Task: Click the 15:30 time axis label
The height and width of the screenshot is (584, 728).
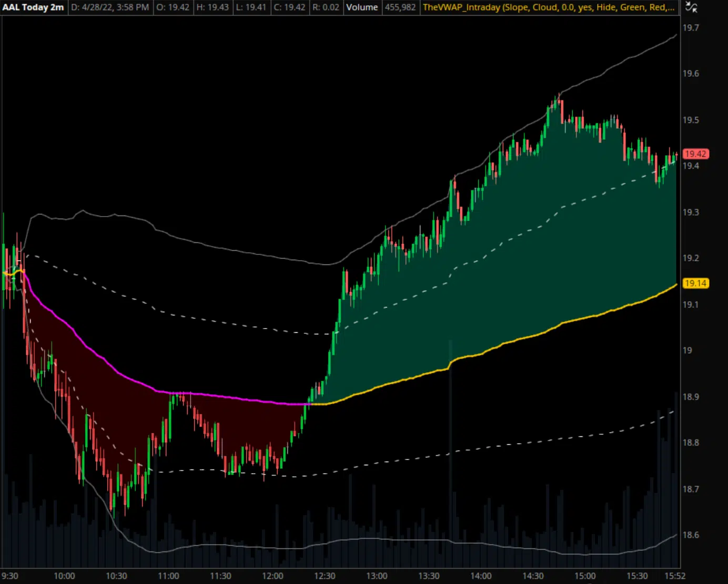Action: coord(637,576)
